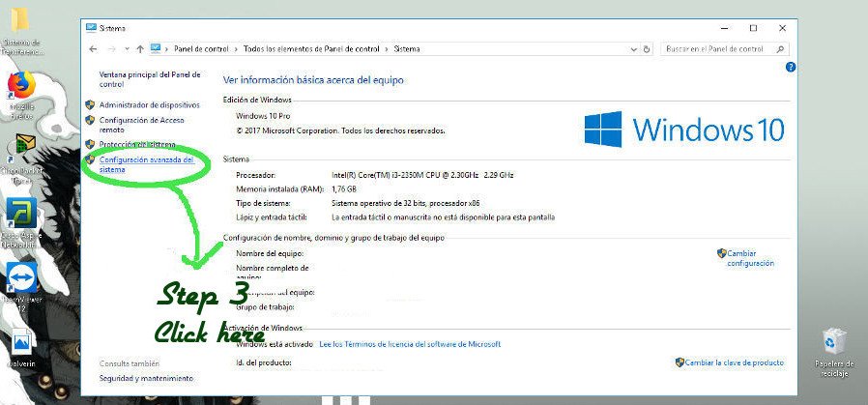Select the 1,76 GB memory value

tap(343, 189)
